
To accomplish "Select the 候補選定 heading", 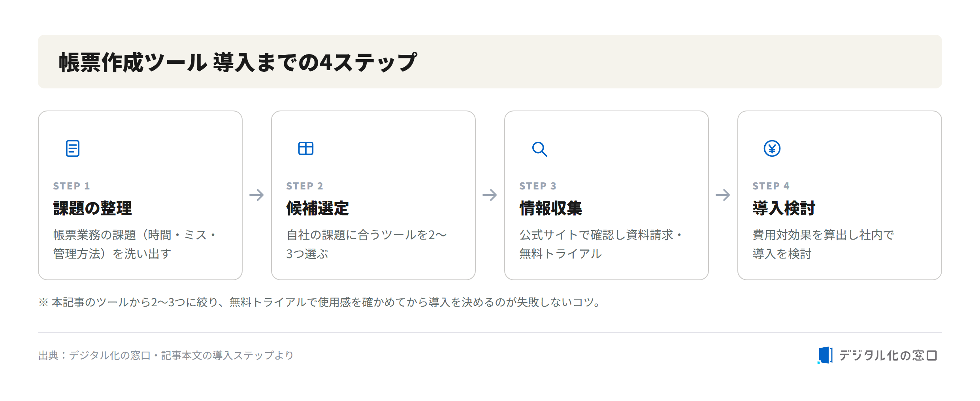I will [318, 208].
